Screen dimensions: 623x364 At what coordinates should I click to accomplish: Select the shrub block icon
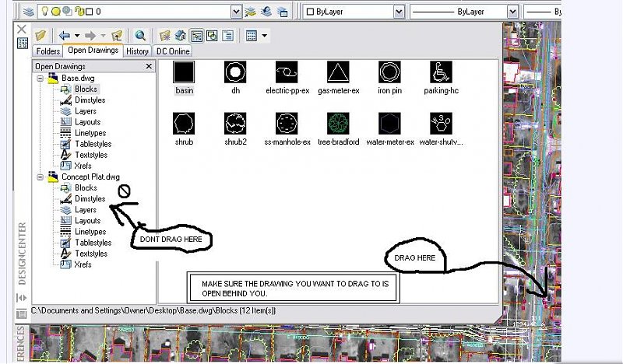click(x=184, y=124)
